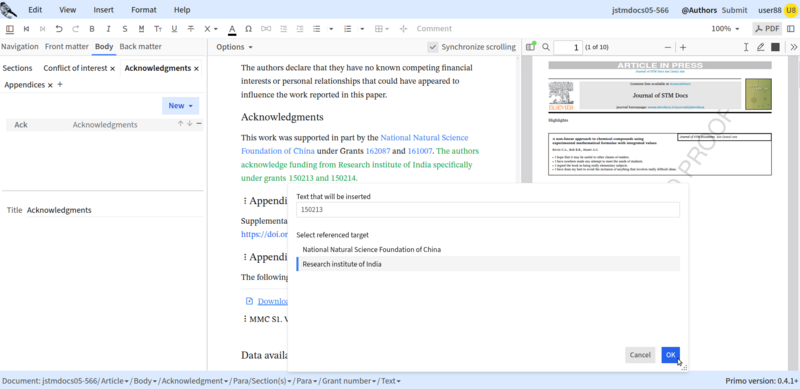Image resolution: width=800 pixels, height=389 pixels.
Task: Click the move/crosshair toolbar icon
Action: 403,29
